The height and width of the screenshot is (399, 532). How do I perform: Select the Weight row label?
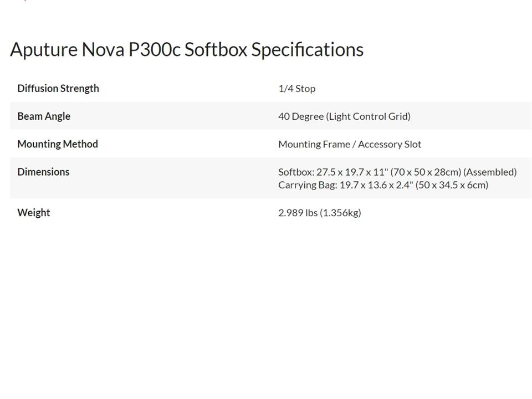coord(34,213)
